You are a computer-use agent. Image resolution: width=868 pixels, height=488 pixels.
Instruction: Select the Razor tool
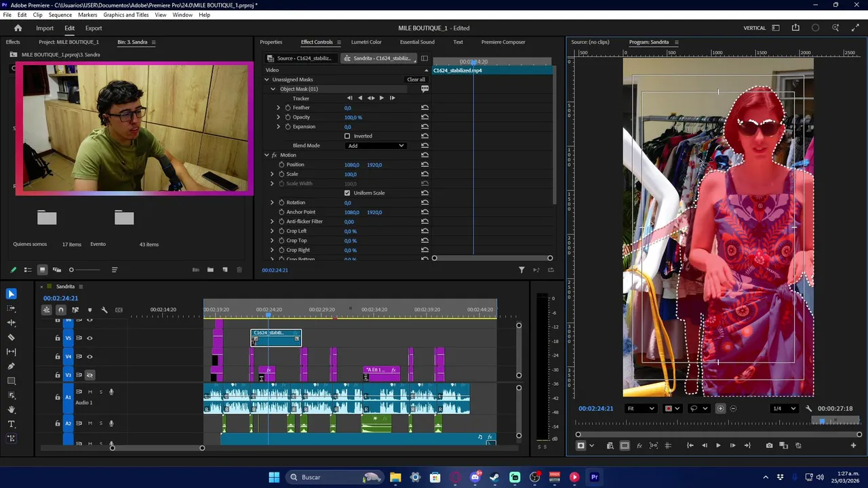click(x=11, y=337)
